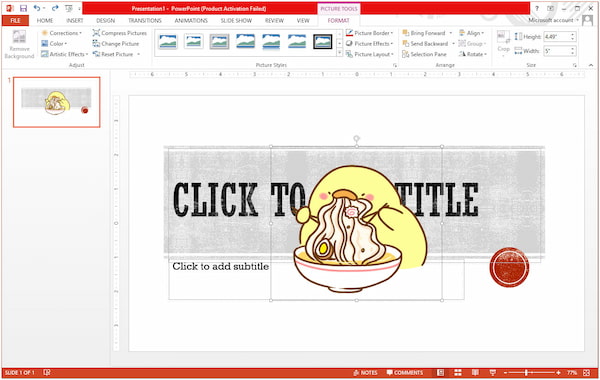Viewport: 600px width, 380px height.
Task: Open Picture Border options
Action: pyautogui.click(x=370, y=33)
